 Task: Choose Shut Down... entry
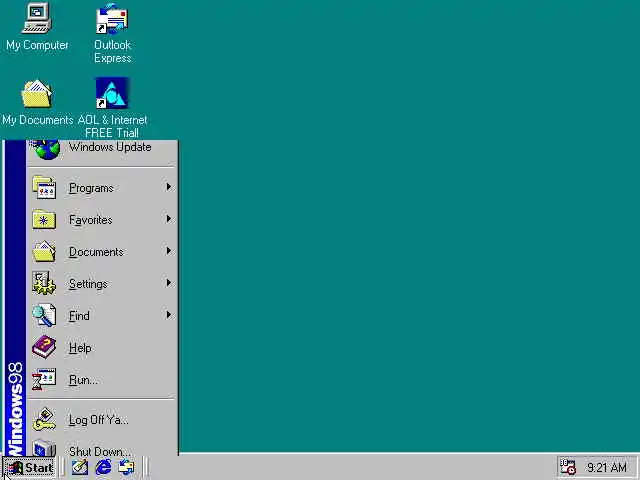coord(102,447)
